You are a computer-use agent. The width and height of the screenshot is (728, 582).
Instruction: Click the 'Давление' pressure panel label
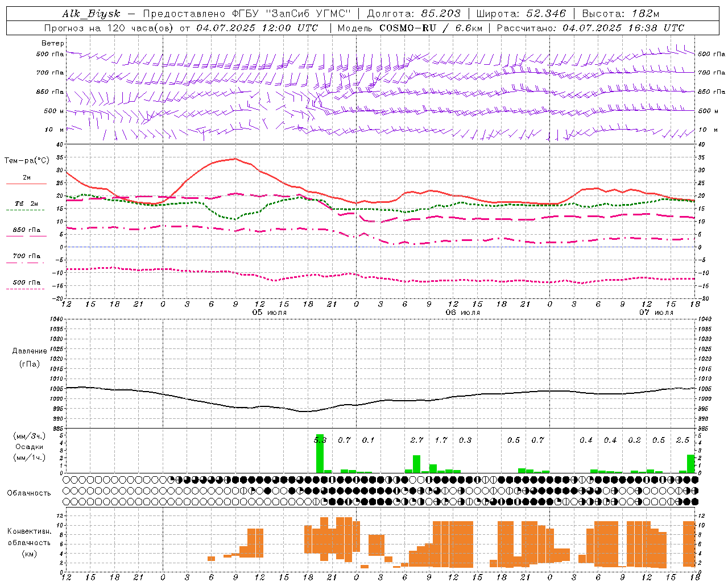click(x=30, y=351)
